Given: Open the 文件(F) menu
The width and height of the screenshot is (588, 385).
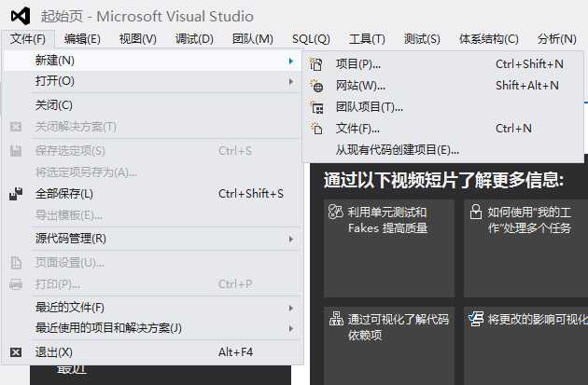Looking at the screenshot, I should [28, 38].
